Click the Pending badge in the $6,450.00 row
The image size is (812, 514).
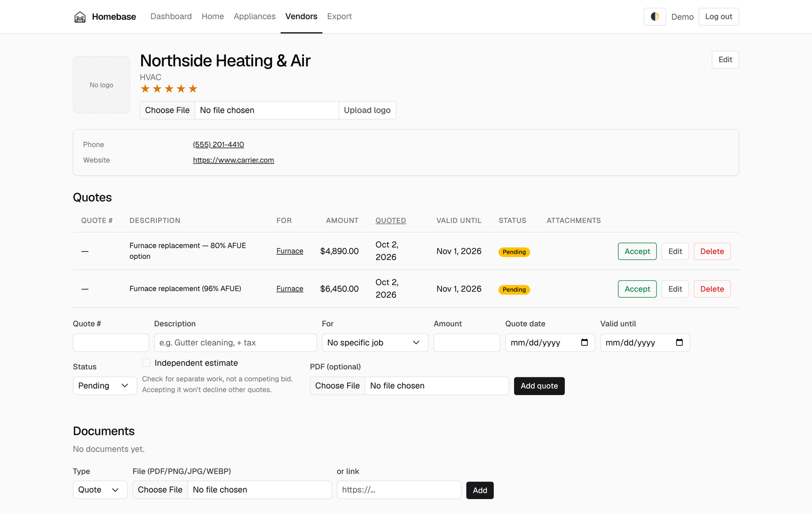point(514,290)
